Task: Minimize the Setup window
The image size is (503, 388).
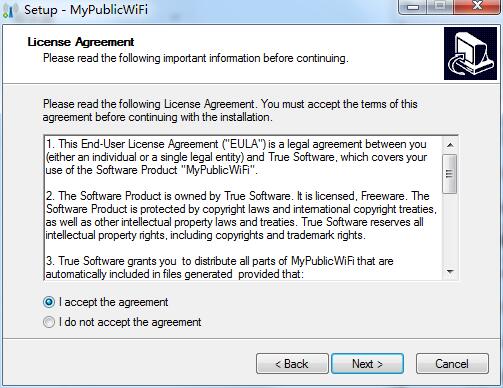Action: pos(413,7)
